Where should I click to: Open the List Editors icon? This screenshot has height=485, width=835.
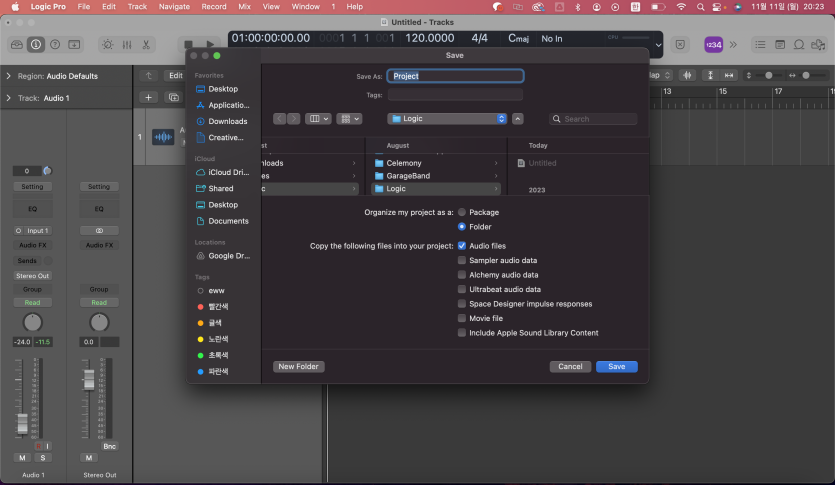761,44
